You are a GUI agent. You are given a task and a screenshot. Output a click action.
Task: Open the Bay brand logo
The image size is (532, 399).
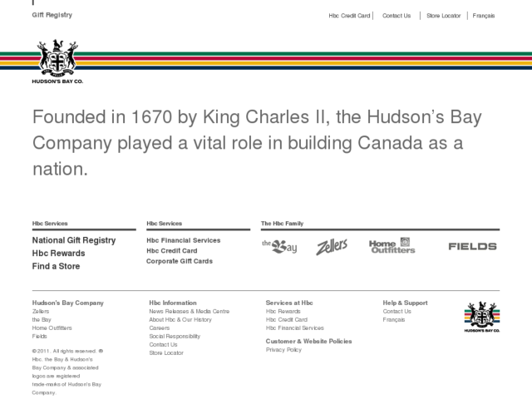tap(279, 246)
